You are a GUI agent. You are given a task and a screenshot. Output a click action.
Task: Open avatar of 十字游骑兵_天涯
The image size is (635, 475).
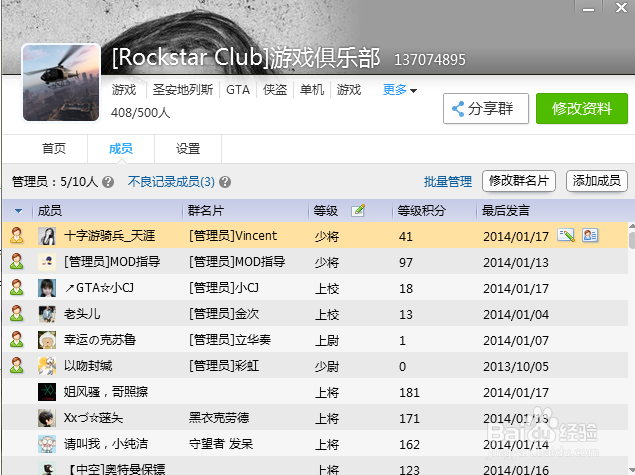click(x=47, y=236)
